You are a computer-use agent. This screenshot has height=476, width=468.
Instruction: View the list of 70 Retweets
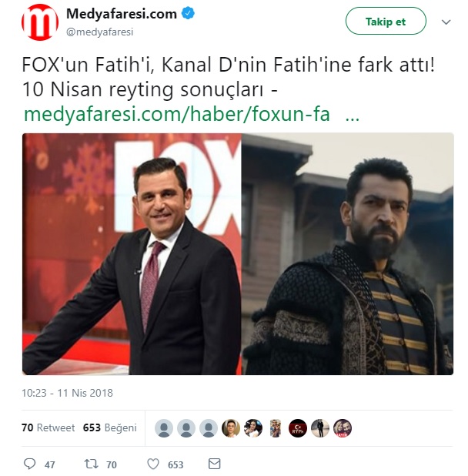click(48, 427)
